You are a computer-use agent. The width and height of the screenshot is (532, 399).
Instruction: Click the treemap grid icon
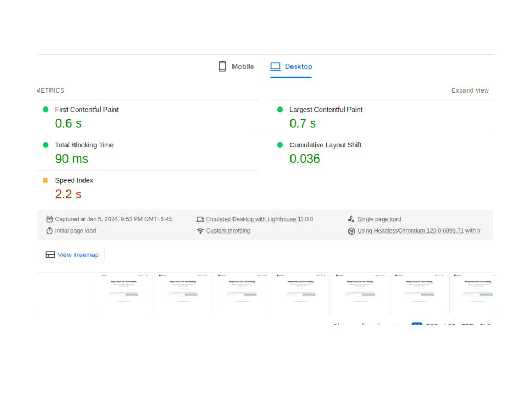pos(50,255)
